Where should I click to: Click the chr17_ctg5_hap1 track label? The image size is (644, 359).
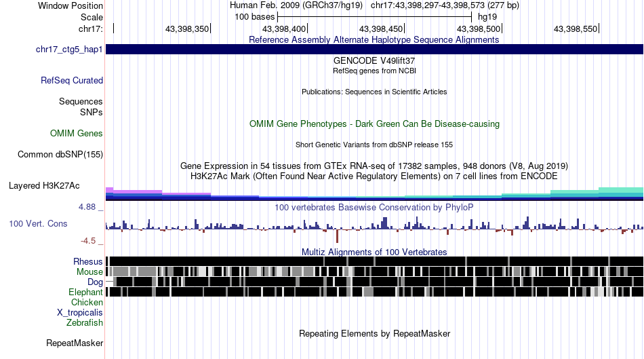[x=69, y=50]
